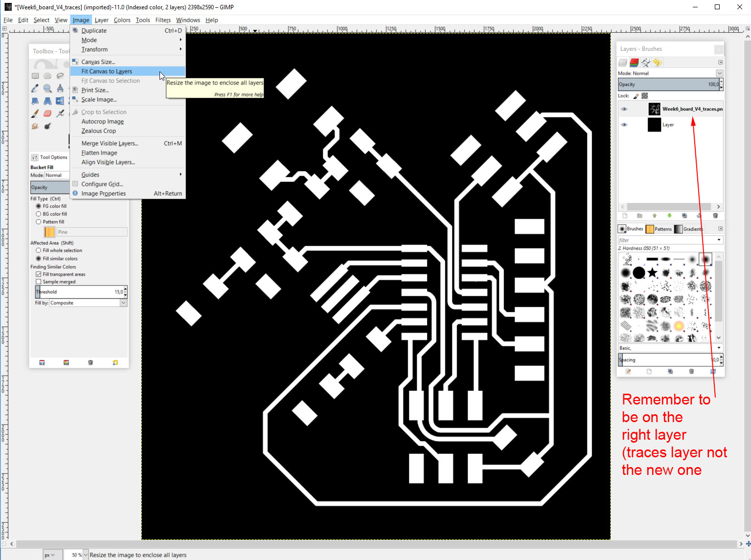Screen dimensions: 751x560
Task: Enable Sample merged checkbox
Action: coord(38,282)
